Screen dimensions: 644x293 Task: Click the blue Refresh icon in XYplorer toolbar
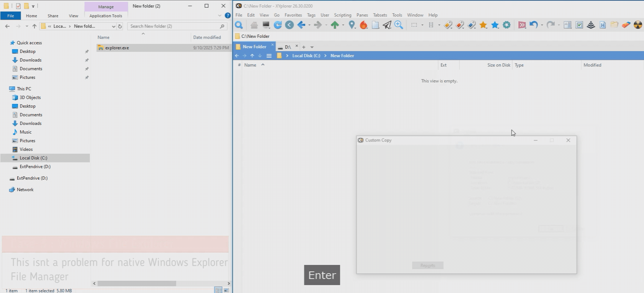click(x=278, y=25)
